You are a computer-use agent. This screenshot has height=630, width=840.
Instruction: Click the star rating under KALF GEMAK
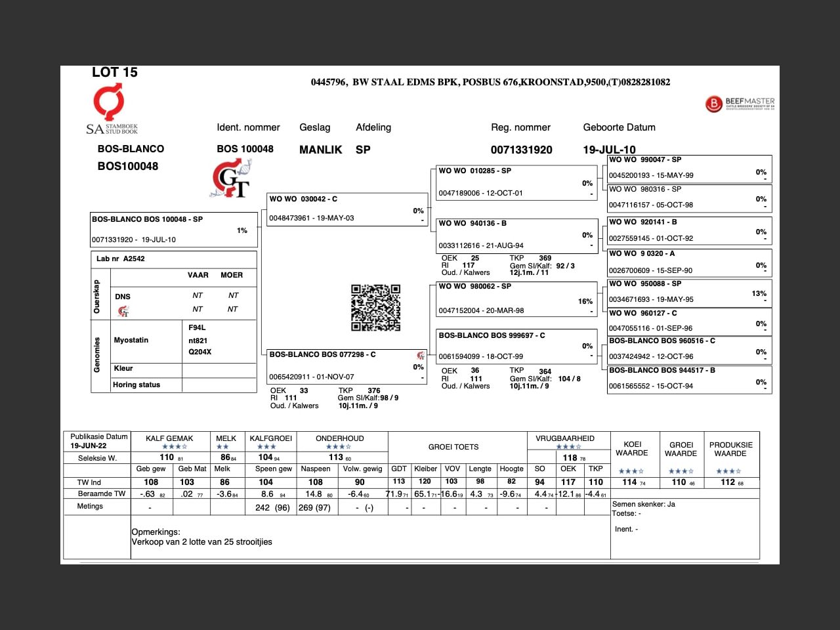pos(174,447)
